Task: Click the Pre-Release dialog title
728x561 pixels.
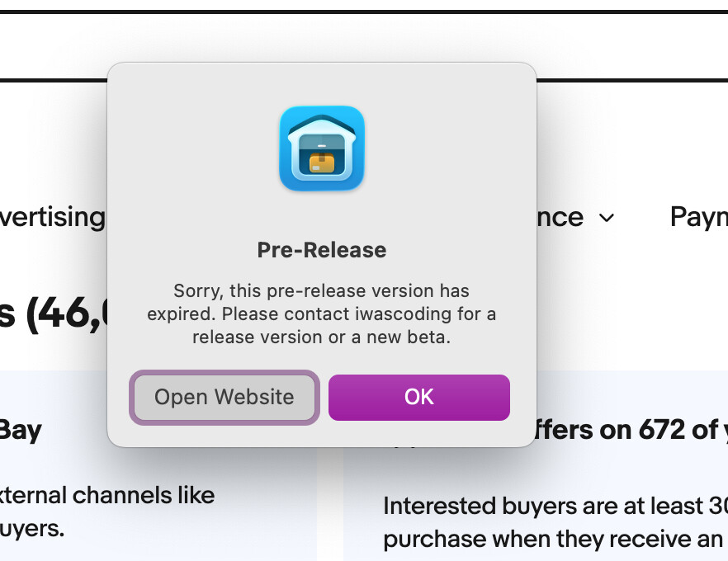Action: [322, 250]
